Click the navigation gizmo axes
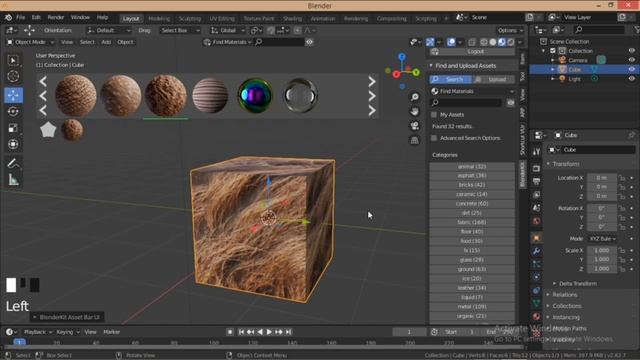Image resolution: width=640 pixels, height=360 pixels. [402, 72]
